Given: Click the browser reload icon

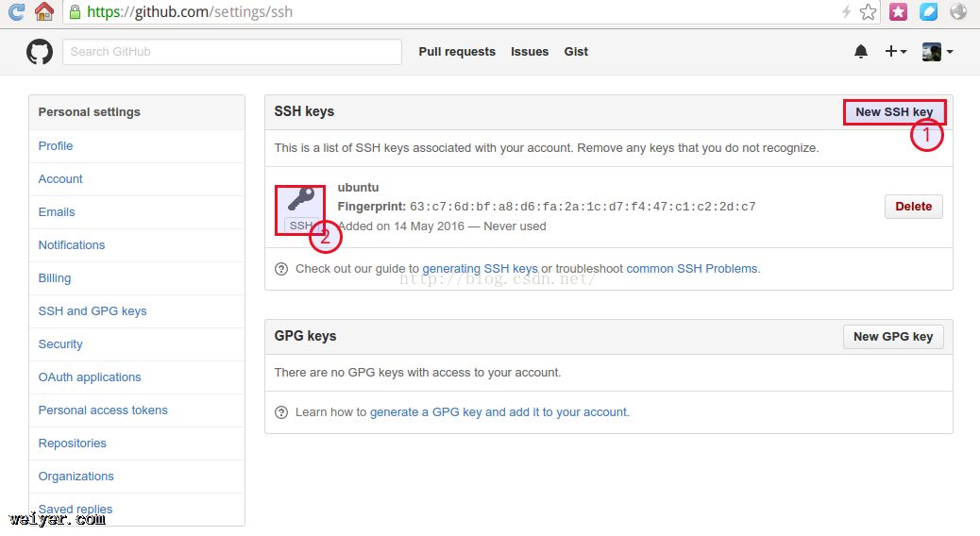Looking at the screenshot, I should [16, 12].
